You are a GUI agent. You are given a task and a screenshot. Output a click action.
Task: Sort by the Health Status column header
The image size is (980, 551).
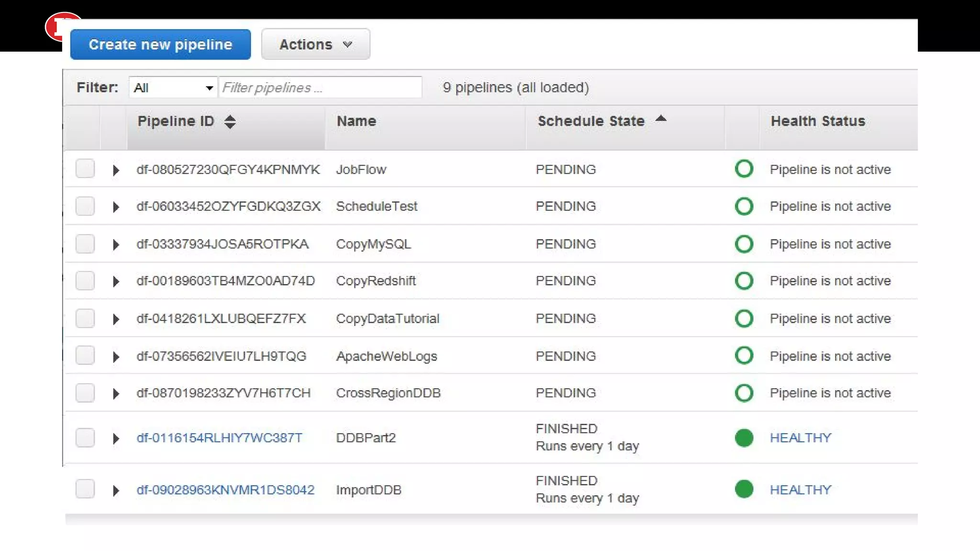(817, 121)
